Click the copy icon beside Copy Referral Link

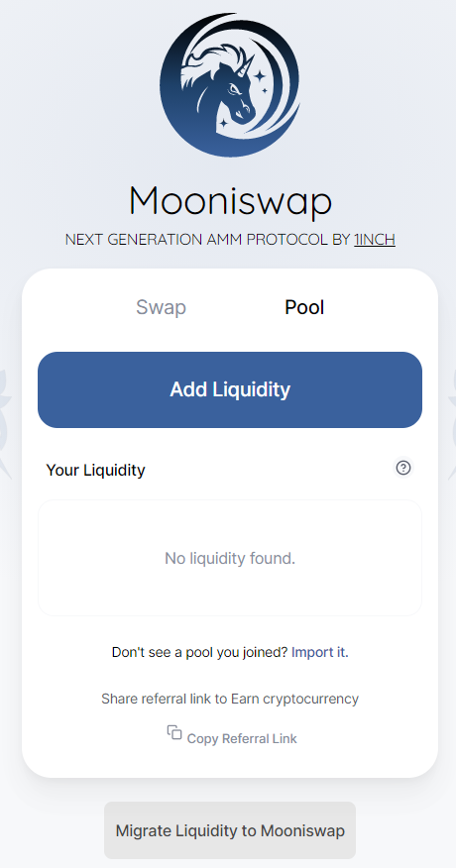(174, 732)
